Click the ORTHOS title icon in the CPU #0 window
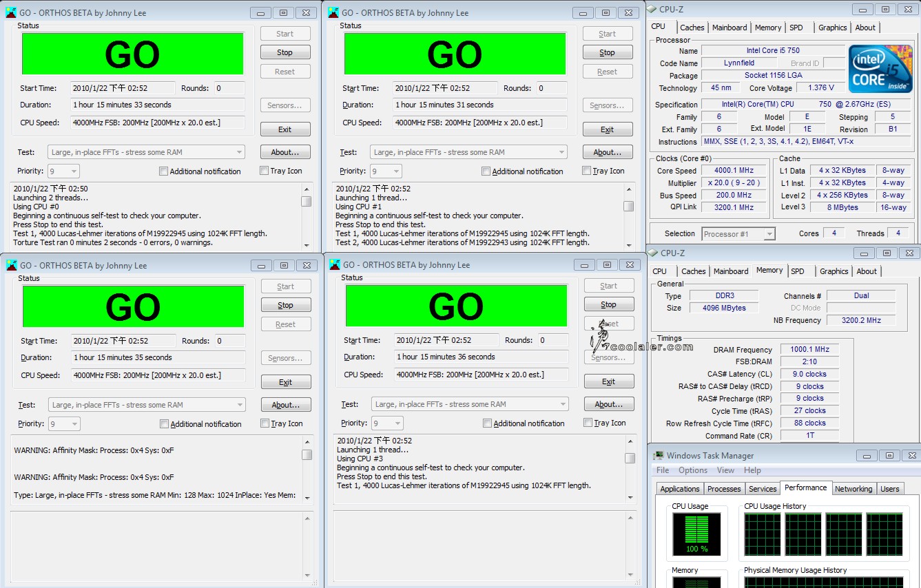The width and height of the screenshot is (921, 588). (x=11, y=12)
